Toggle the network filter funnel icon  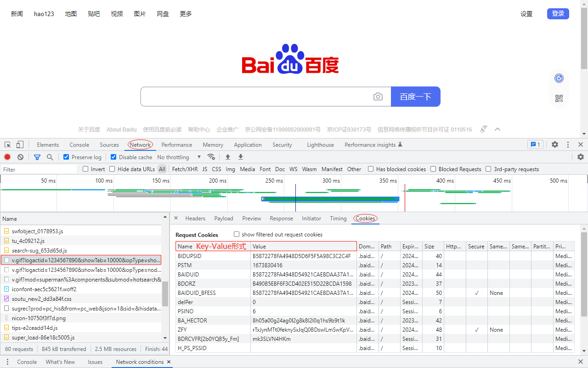click(x=37, y=157)
